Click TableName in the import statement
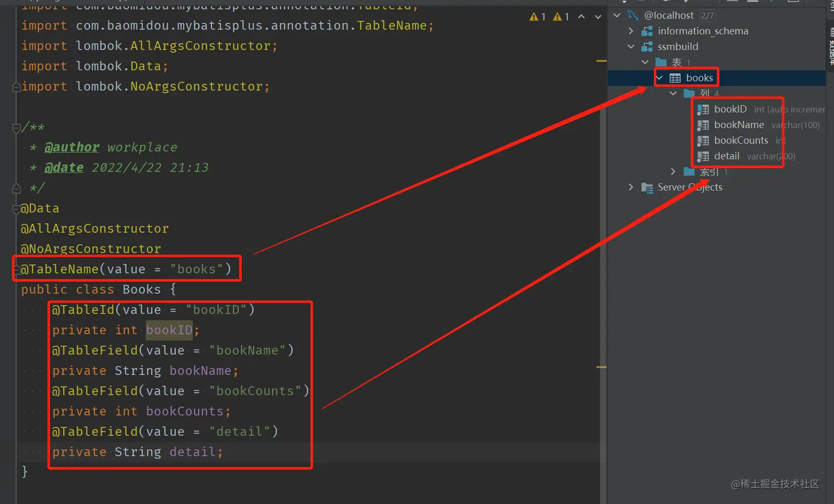Image resolution: width=834 pixels, height=504 pixels. coord(392,25)
